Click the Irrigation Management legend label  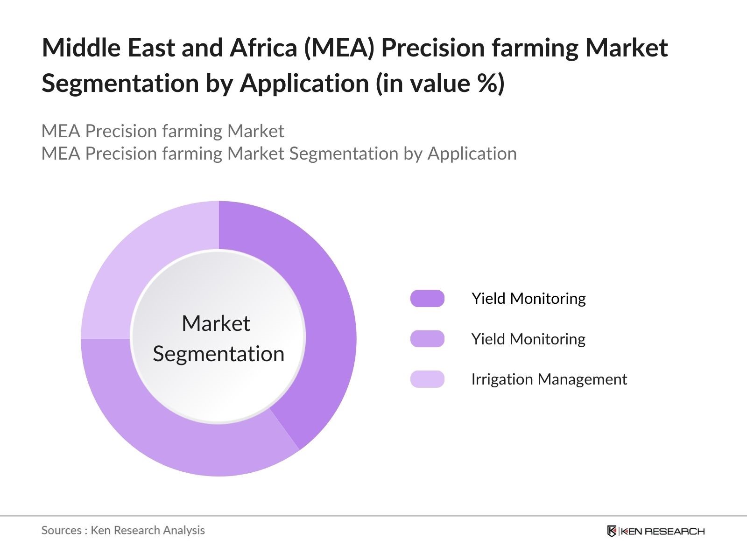click(549, 379)
